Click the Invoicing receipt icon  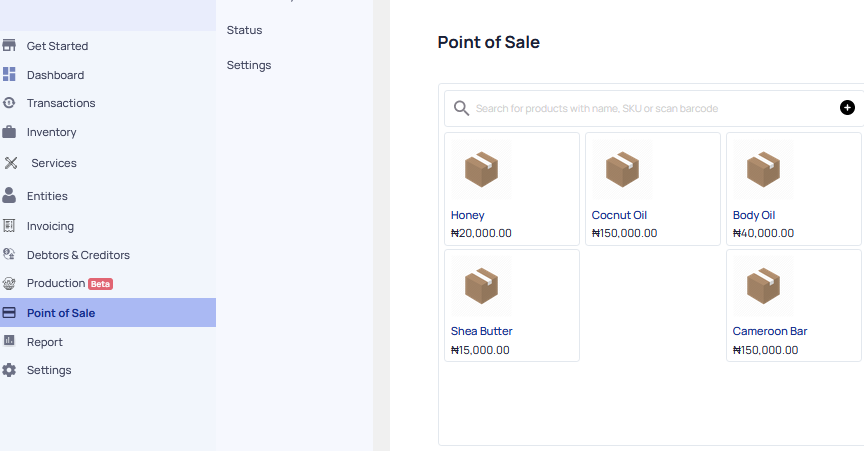9,226
